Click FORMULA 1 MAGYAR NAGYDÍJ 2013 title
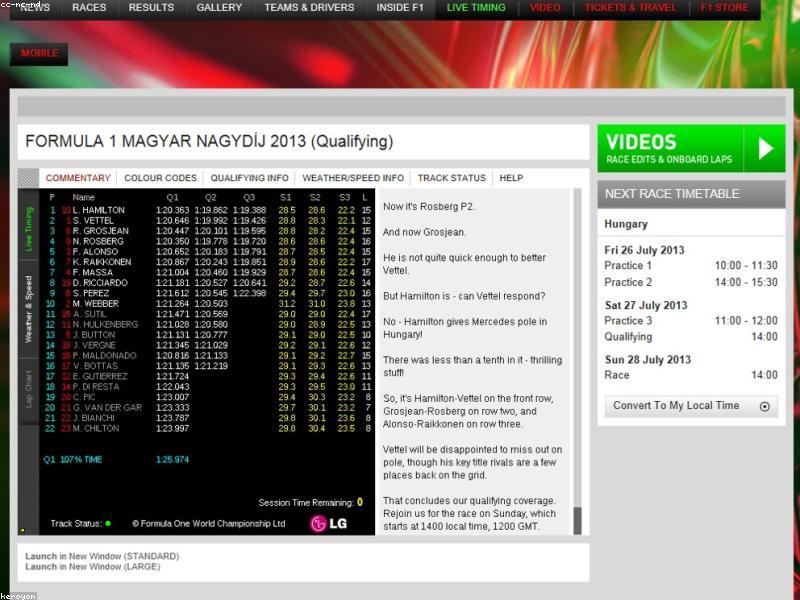The height and width of the screenshot is (600, 800). [x=209, y=142]
